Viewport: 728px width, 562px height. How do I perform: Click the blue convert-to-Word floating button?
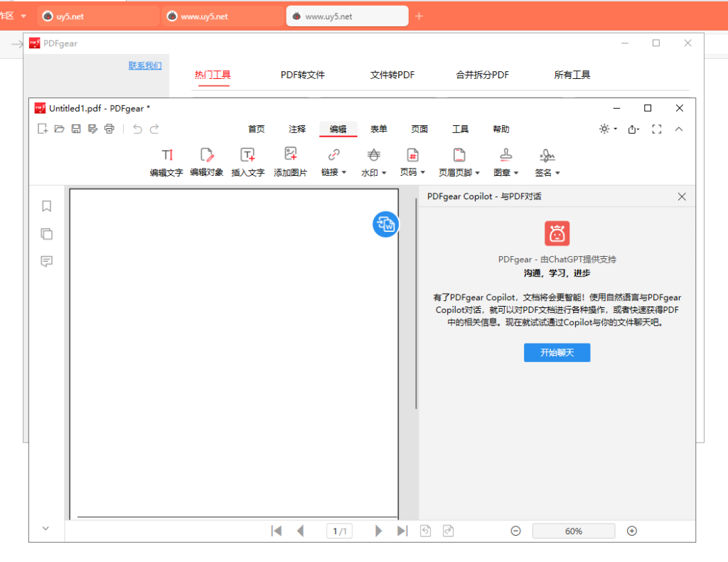(x=386, y=224)
